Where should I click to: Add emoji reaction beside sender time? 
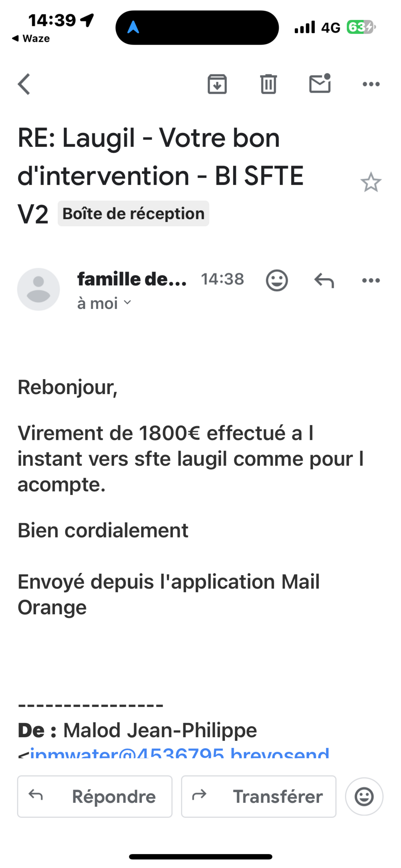pyautogui.click(x=277, y=280)
